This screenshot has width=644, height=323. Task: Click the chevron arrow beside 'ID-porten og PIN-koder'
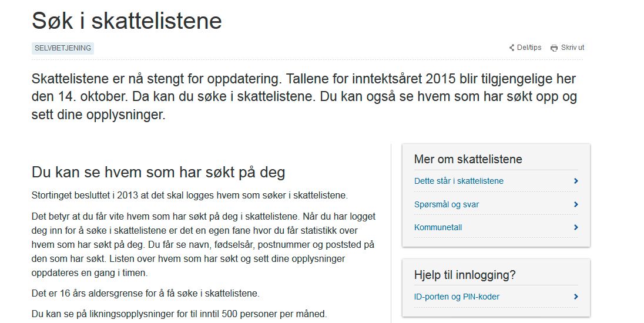click(576, 297)
